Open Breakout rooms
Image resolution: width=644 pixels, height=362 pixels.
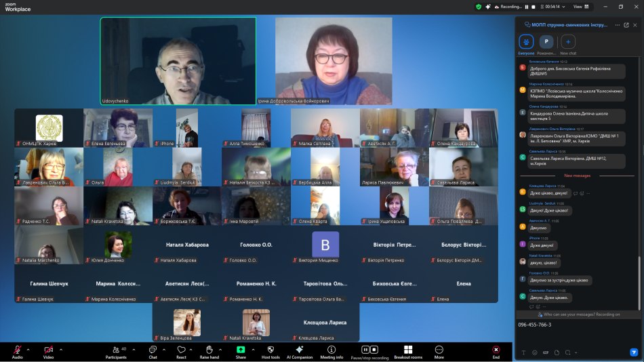(407, 350)
